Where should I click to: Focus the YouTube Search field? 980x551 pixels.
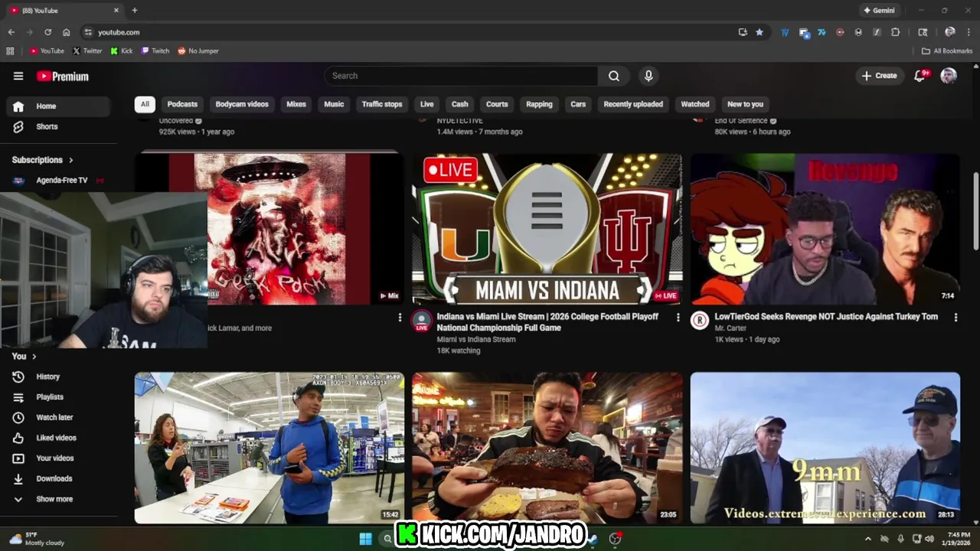point(461,76)
